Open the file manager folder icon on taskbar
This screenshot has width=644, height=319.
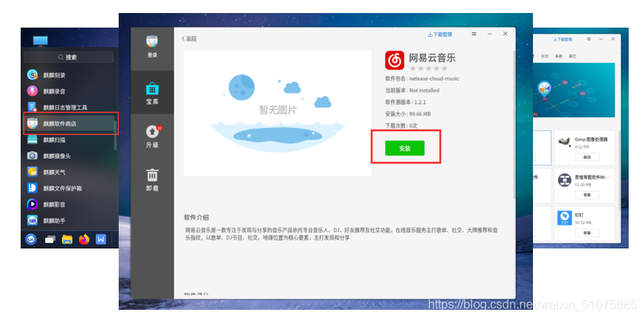click(x=67, y=240)
